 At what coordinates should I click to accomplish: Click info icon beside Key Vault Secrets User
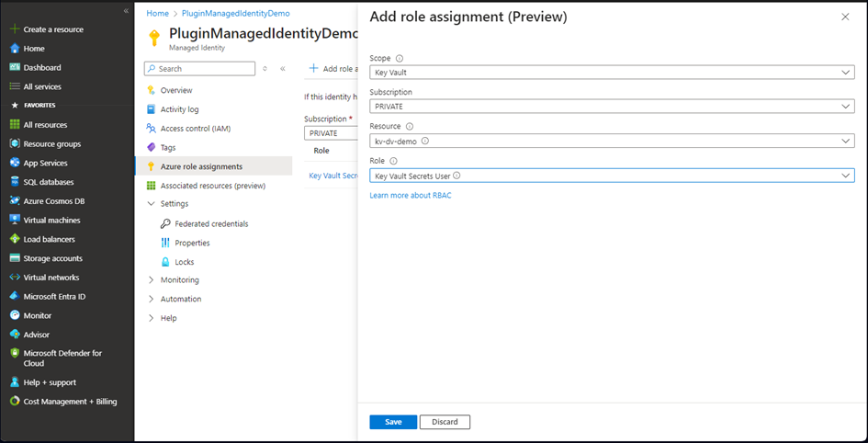click(457, 176)
